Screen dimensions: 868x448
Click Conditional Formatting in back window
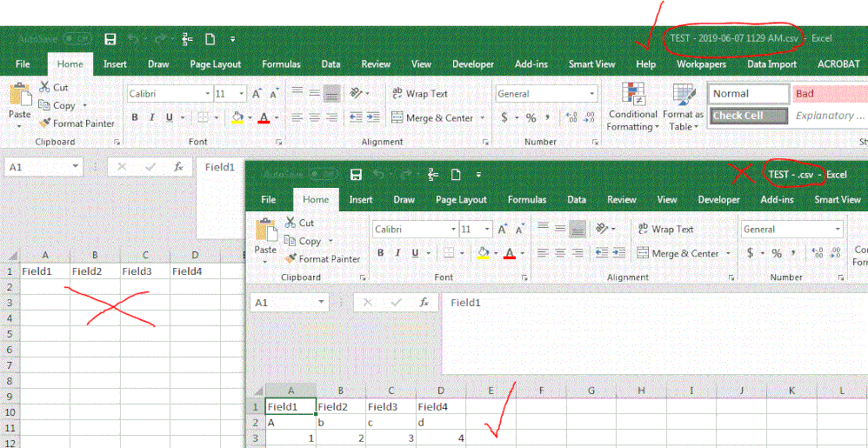632,106
